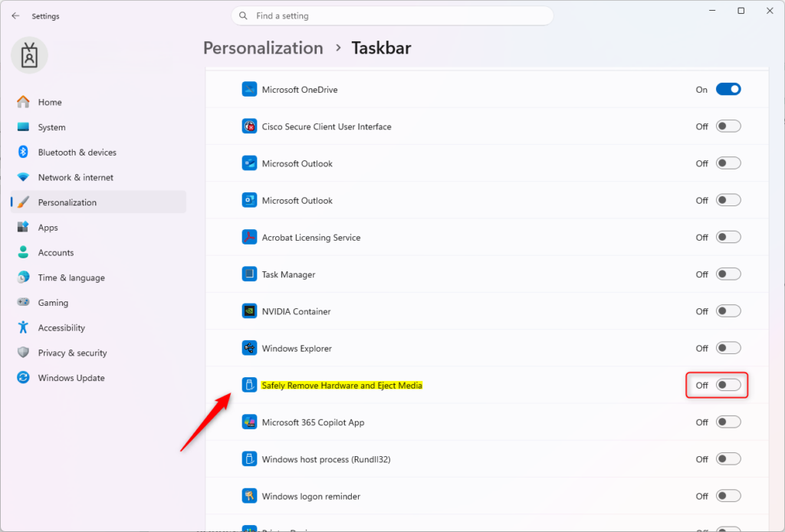Open Privacy & security settings label

(73, 353)
